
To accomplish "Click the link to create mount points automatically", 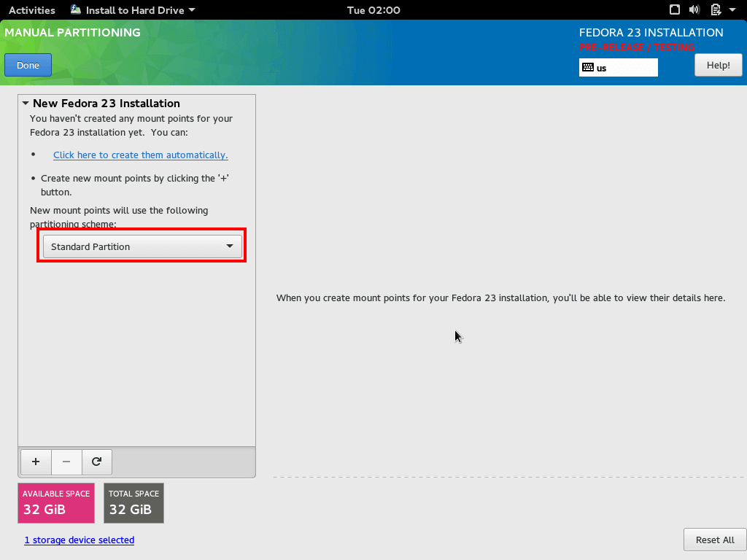I will 140,155.
